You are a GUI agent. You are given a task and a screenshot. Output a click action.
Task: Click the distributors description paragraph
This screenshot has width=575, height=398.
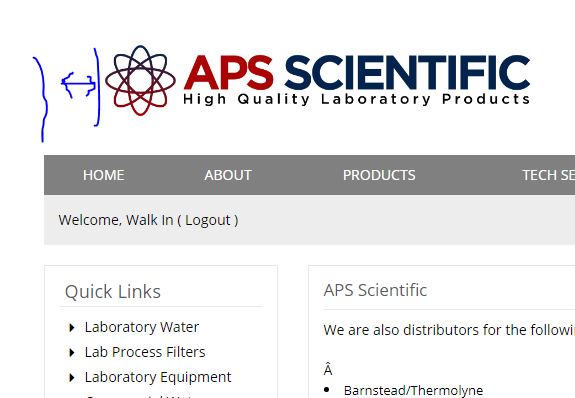click(449, 330)
